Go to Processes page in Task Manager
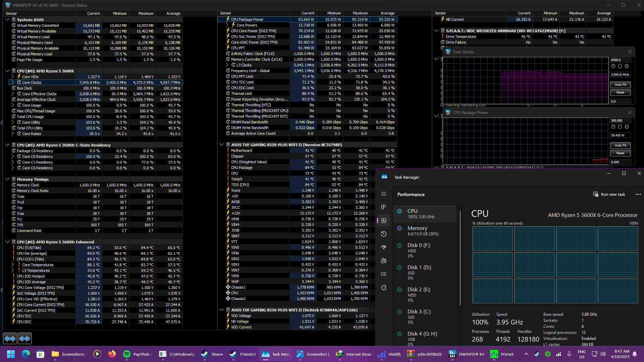 point(384,207)
